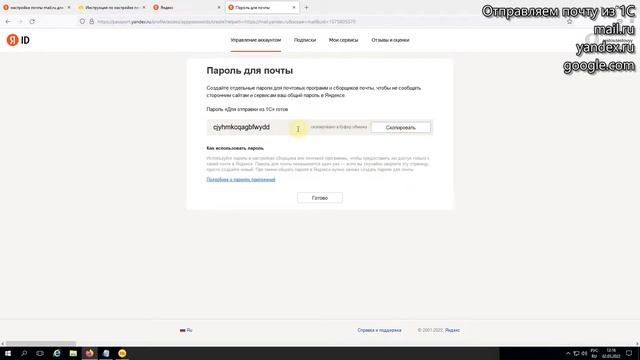Viewport: 640px width, 360px height.
Task: Click the 'Скопировать' button
Action: tap(400, 127)
